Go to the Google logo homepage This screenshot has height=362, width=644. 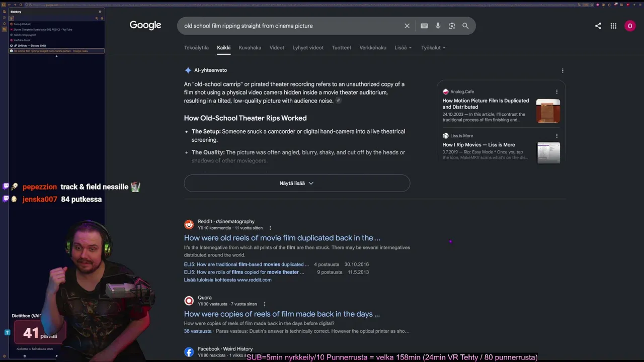[145, 25]
